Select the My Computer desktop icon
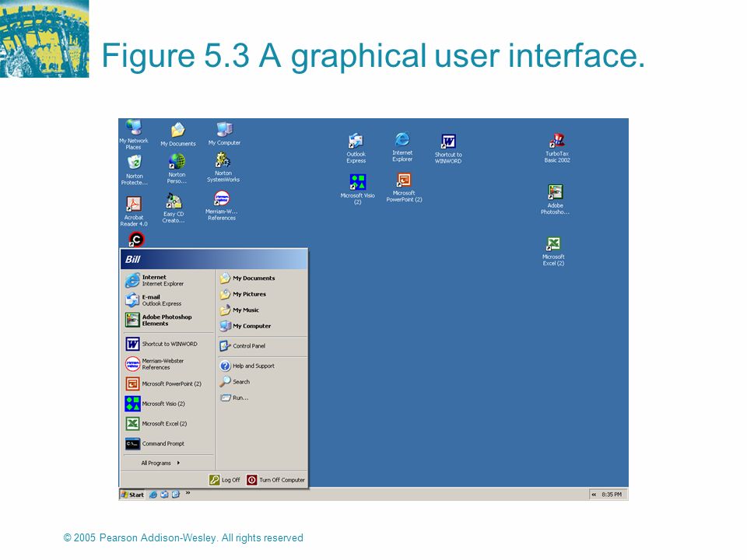This screenshot has width=747, height=560. coord(224,134)
